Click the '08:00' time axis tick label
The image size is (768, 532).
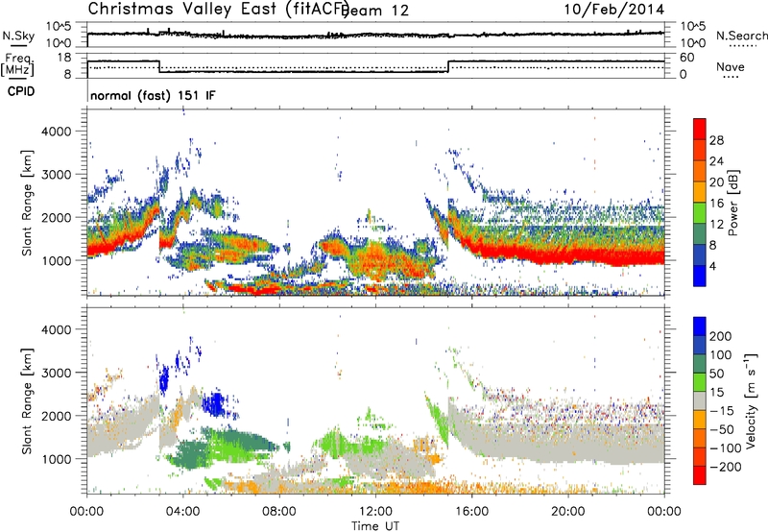point(279,512)
